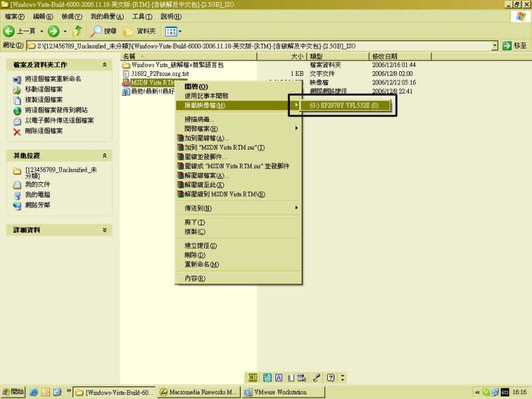Click the green Forward arrow button

click(53, 31)
